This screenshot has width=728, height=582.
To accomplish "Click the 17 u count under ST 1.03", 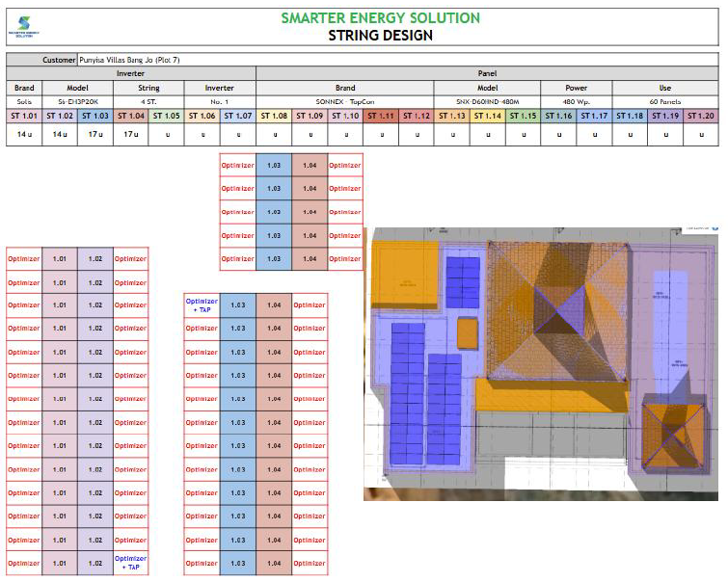I will [95, 134].
